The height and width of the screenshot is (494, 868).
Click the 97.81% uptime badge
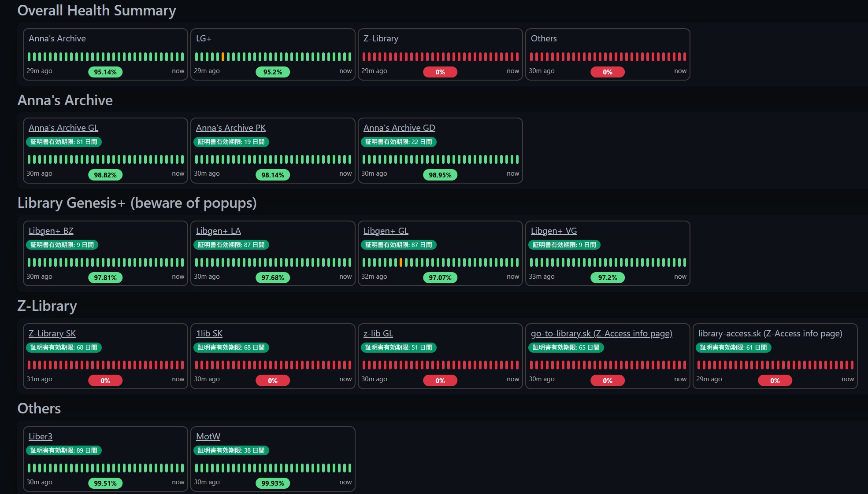point(105,278)
